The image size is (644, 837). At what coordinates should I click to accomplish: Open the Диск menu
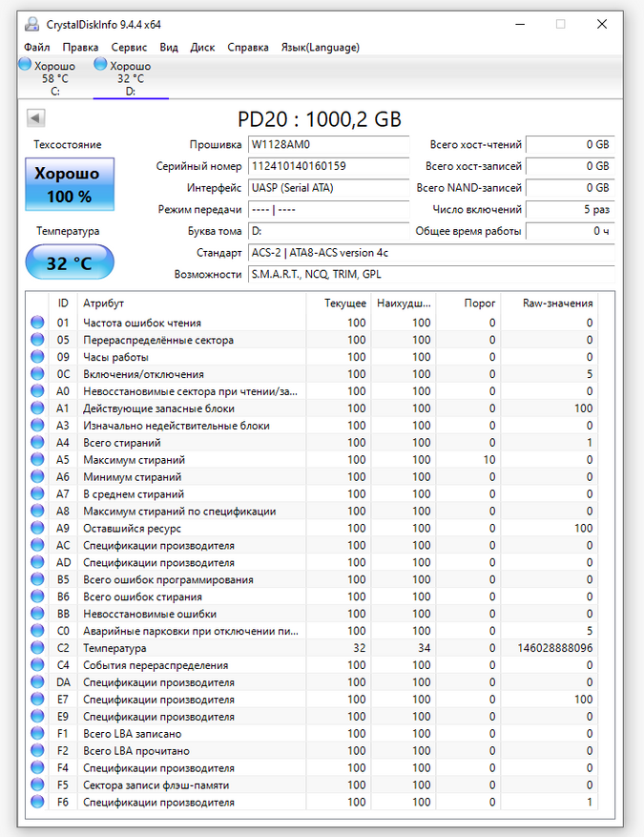(x=203, y=47)
